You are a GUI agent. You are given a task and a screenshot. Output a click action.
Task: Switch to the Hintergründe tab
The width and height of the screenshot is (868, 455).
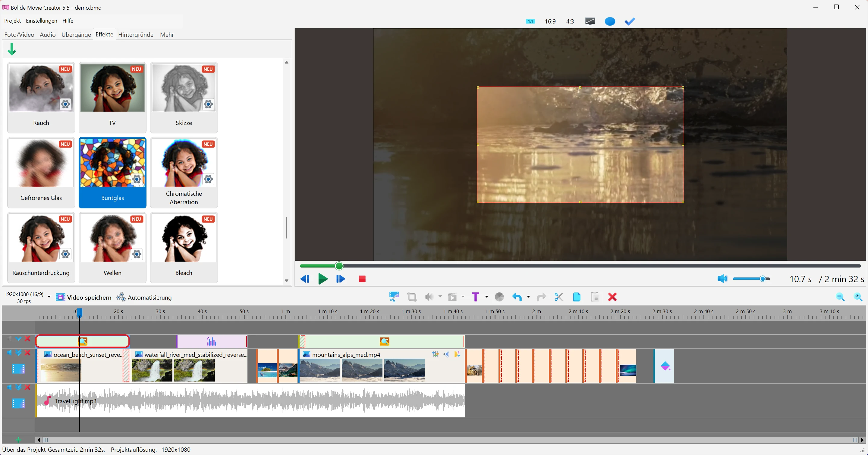(x=136, y=35)
